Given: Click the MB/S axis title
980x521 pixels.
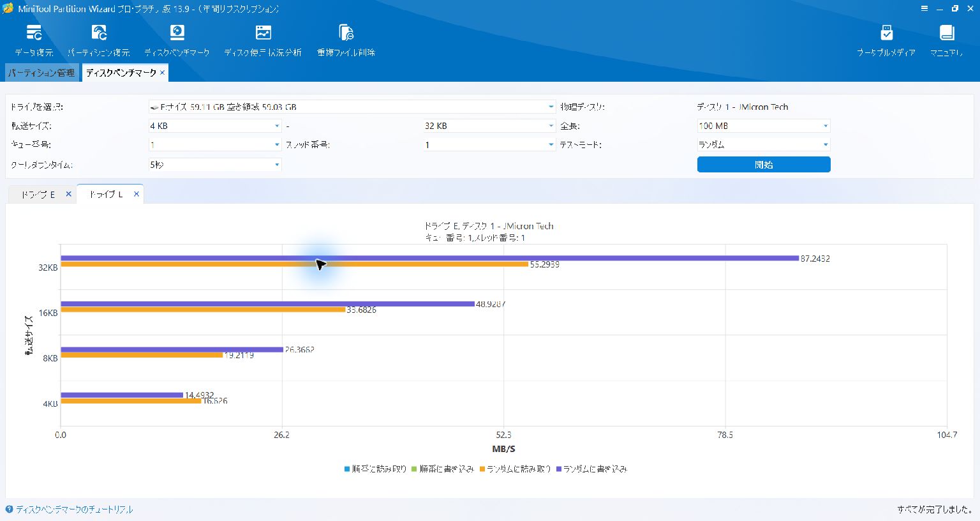Looking at the screenshot, I should [x=503, y=449].
